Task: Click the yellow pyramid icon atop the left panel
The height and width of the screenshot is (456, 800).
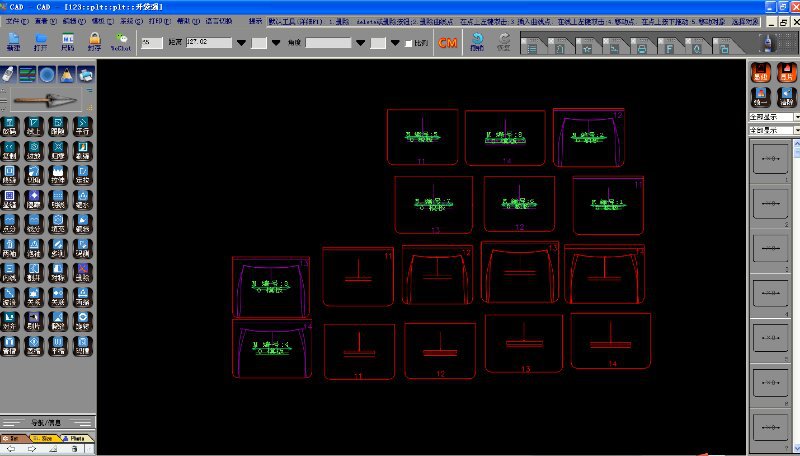Action: coord(66,75)
